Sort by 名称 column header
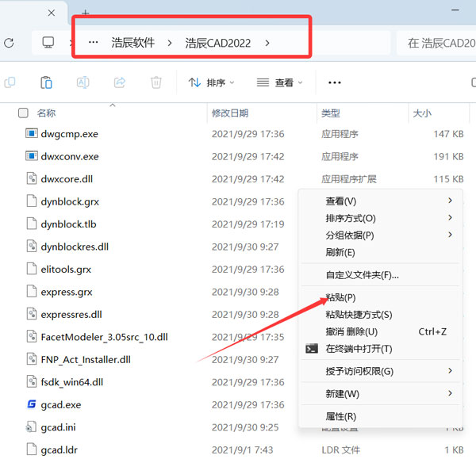The width and height of the screenshot is (476, 463). point(46,113)
